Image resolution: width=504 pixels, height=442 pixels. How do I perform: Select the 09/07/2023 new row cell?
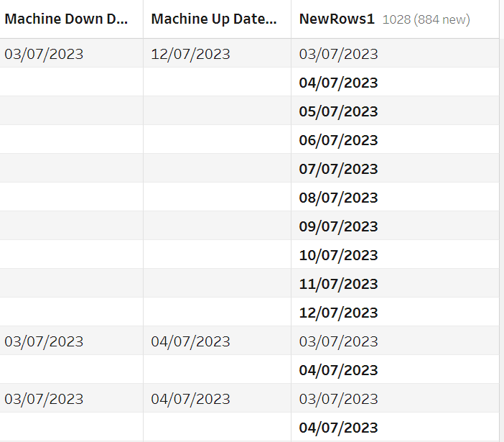pos(338,226)
